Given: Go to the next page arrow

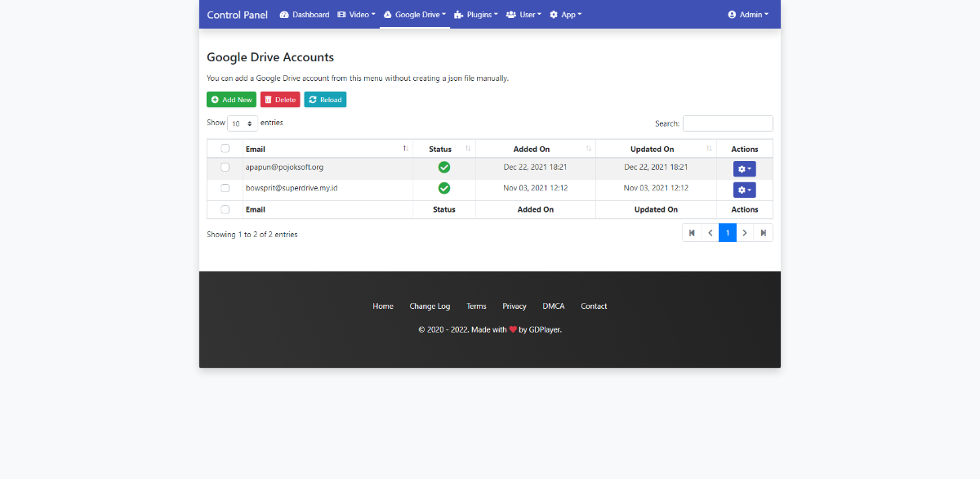Looking at the screenshot, I should (x=745, y=233).
